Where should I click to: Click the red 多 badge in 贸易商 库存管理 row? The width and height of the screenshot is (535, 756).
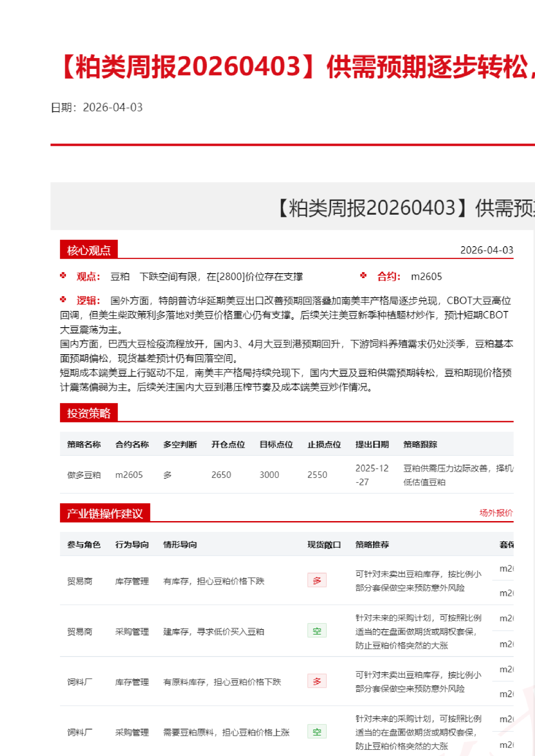pyautogui.click(x=317, y=580)
